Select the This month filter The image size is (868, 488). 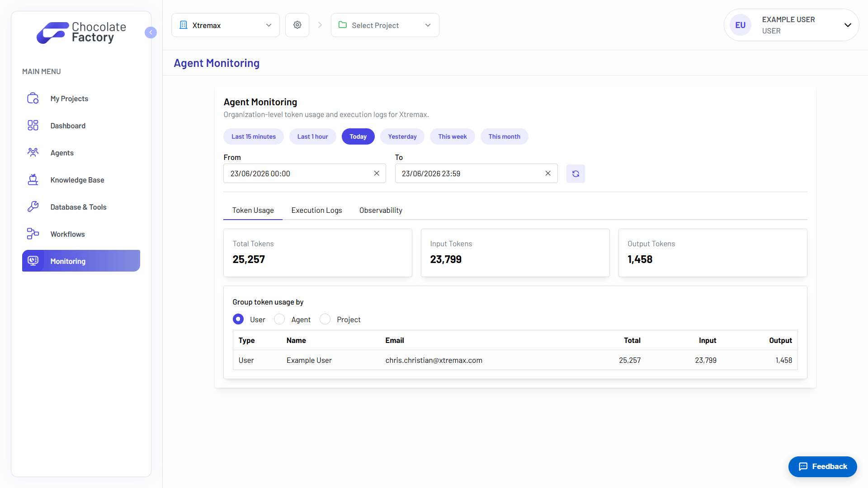[x=505, y=136]
